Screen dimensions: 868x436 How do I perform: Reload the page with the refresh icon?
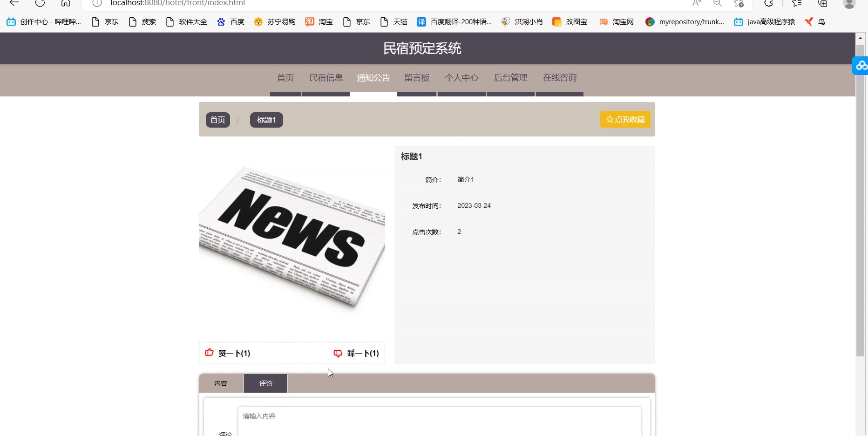coord(40,3)
